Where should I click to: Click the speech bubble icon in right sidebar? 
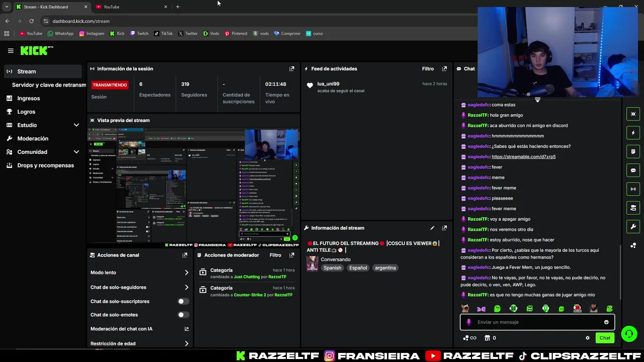click(x=633, y=170)
